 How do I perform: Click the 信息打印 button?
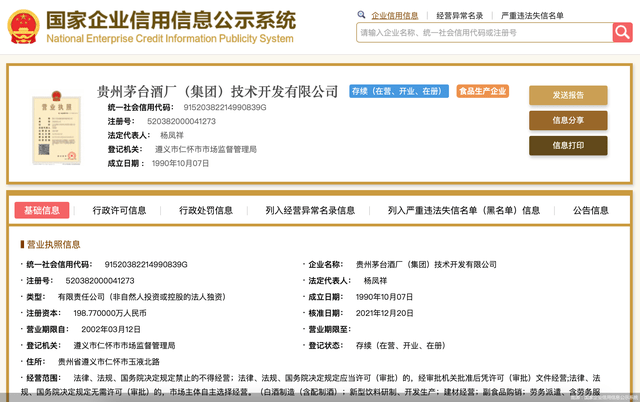coord(568,145)
